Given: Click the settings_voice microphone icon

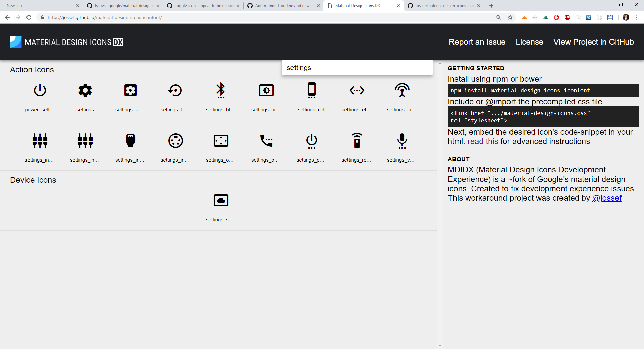Looking at the screenshot, I should coord(402,141).
